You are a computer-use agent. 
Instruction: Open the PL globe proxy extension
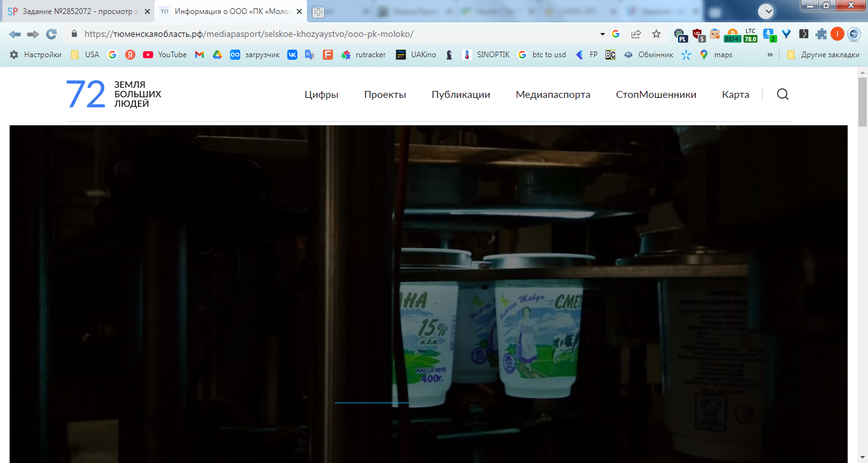click(681, 34)
